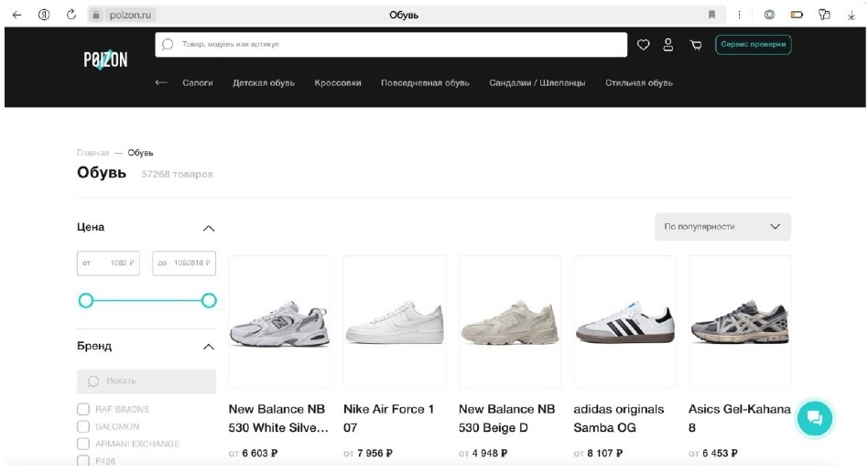The width and height of the screenshot is (868, 473).
Task: Open Asics Gel-Kahana 8 title
Action: (740, 418)
